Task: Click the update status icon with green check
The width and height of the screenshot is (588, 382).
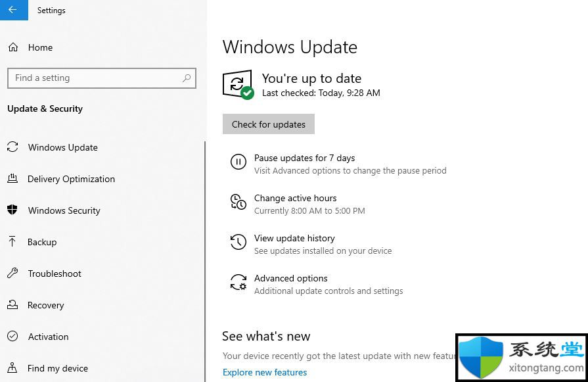Action: point(238,85)
